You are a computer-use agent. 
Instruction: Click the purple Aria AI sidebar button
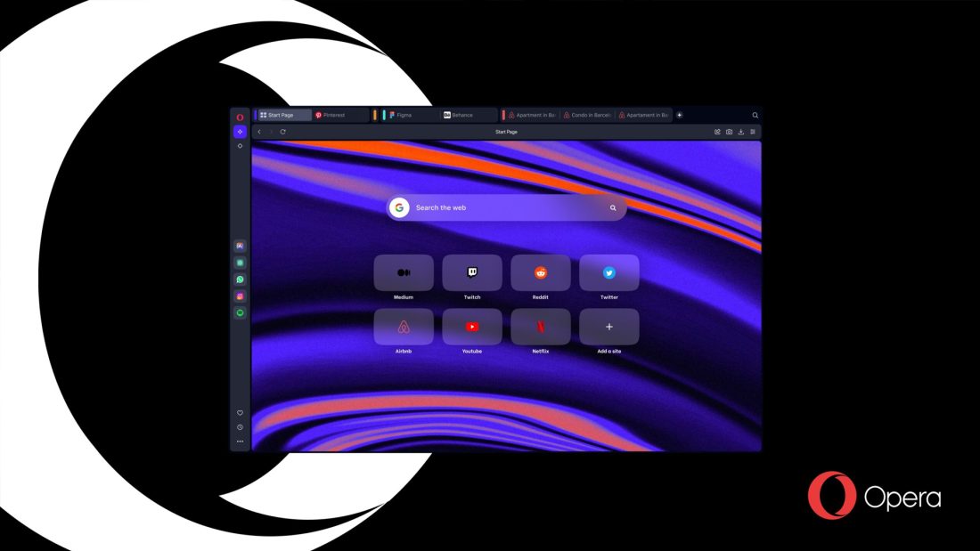point(240,132)
